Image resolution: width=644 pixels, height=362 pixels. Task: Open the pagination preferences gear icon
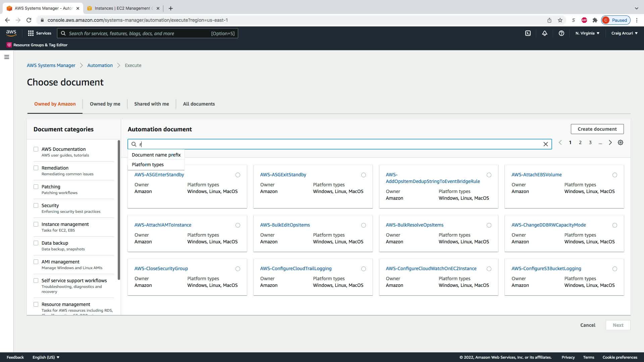tap(621, 142)
